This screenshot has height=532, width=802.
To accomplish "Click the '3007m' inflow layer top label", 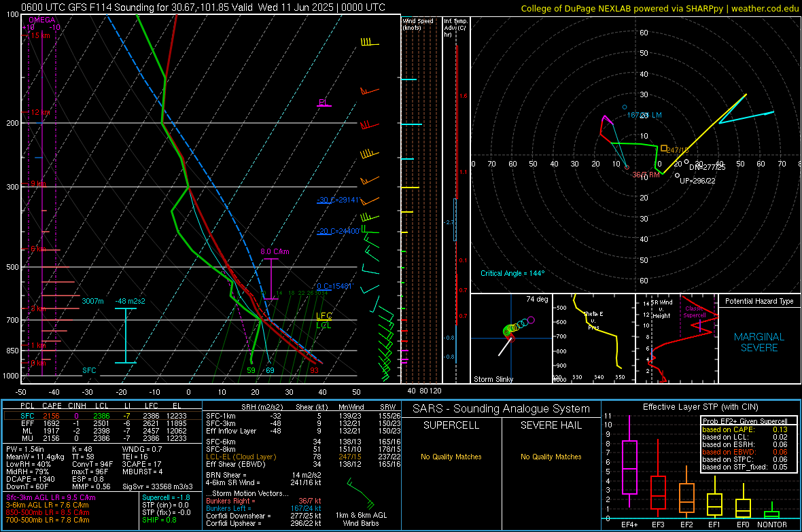I will pyautogui.click(x=92, y=301).
